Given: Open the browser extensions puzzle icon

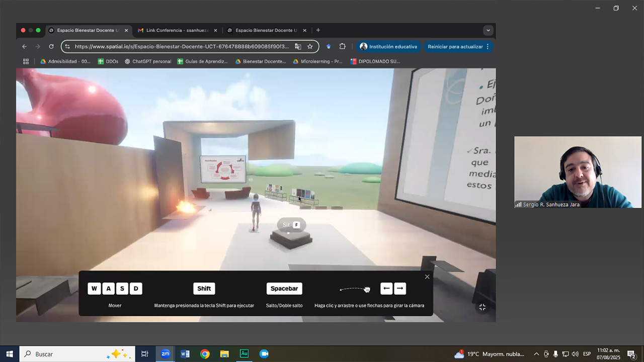Looking at the screenshot, I should [343, 47].
